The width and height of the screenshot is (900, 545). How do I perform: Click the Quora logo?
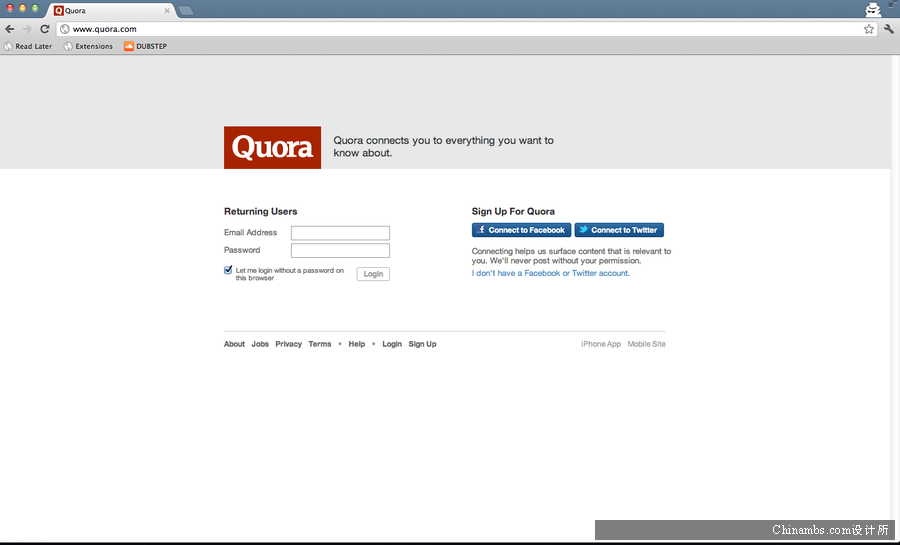click(272, 148)
